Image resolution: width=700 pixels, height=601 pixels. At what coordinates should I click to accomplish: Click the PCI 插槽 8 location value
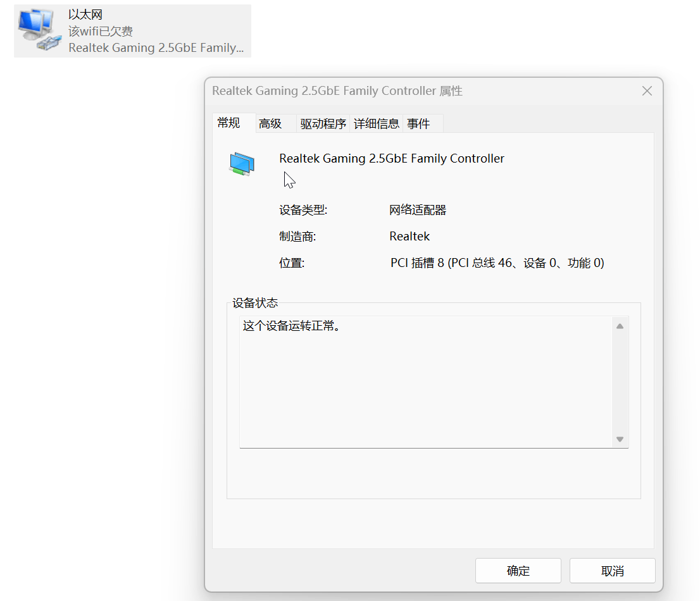497,263
